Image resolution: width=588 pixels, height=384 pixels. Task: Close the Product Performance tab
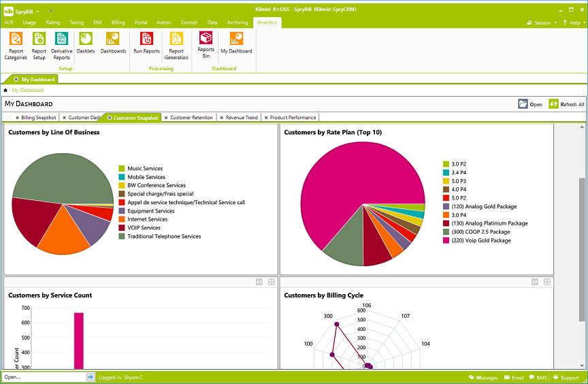(x=266, y=118)
